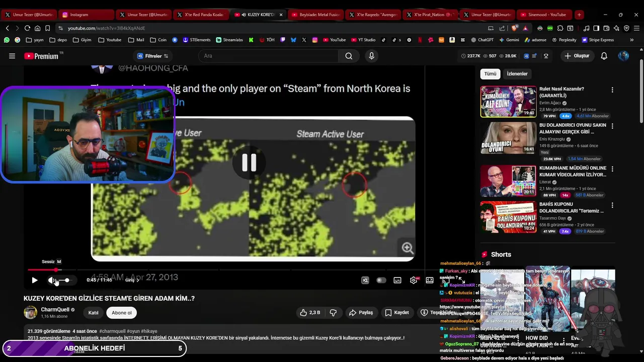
Task: Open Brave Leo AI sparkle icon
Action: tap(616, 28)
